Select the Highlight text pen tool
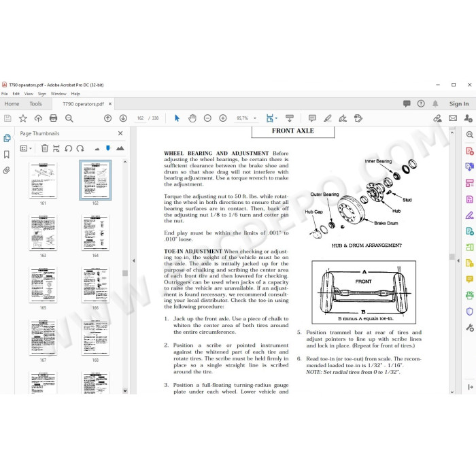The image size is (476, 476). point(328,118)
